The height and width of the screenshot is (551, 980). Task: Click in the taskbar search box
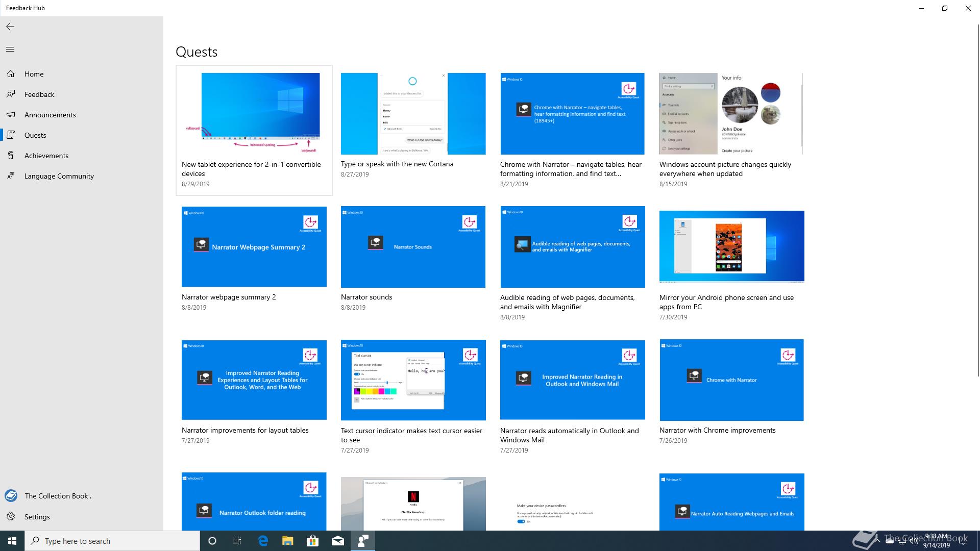pos(112,541)
